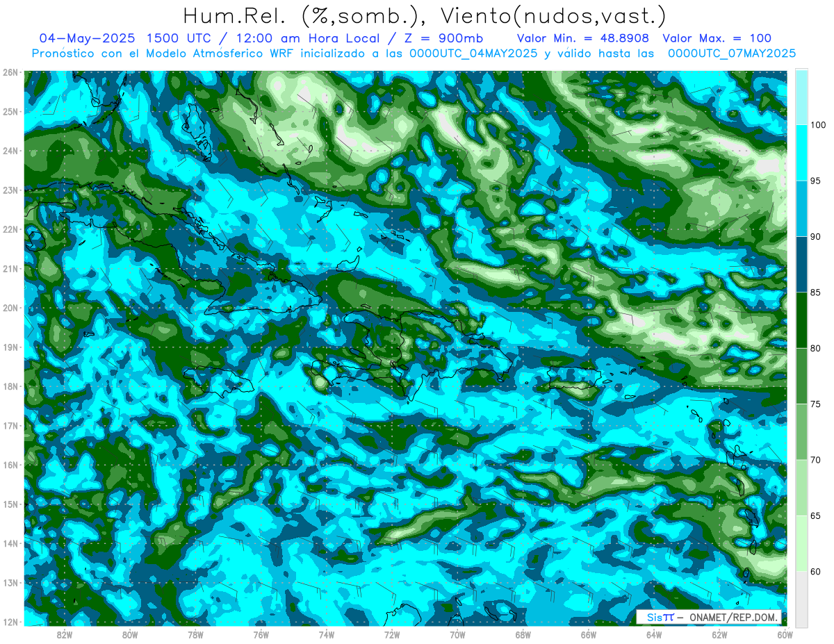Click the 21N latitude axis label
Screen dimensions: 834x644
click(x=10, y=268)
